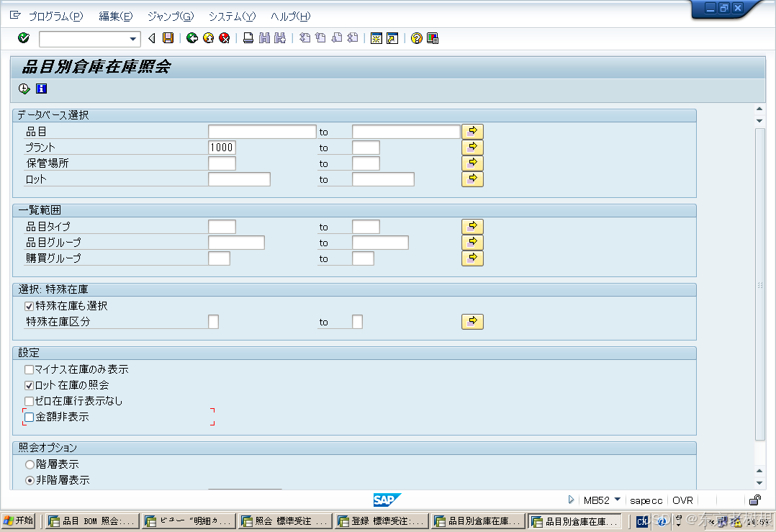This screenshot has width=776, height=532.
Task: Click the Customize Local Layout icon
Action: point(433,38)
